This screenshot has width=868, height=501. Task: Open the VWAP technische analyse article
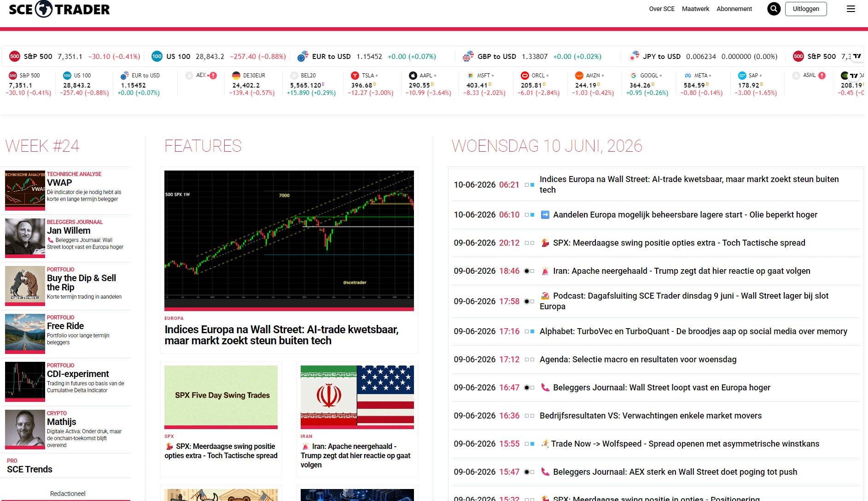pyautogui.click(x=59, y=183)
